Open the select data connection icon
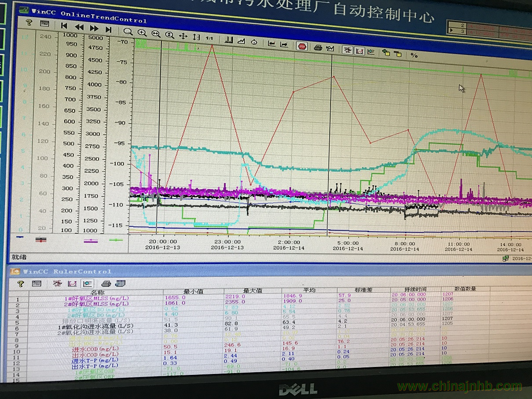This screenshot has width=532, height=399. [x=229, y=40]
